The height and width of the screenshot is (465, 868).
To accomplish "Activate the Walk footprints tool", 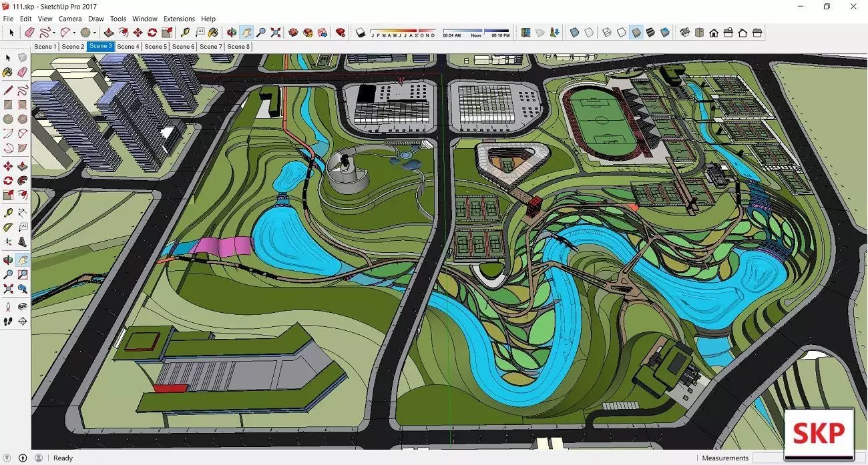I will click(x=8, y=322).
